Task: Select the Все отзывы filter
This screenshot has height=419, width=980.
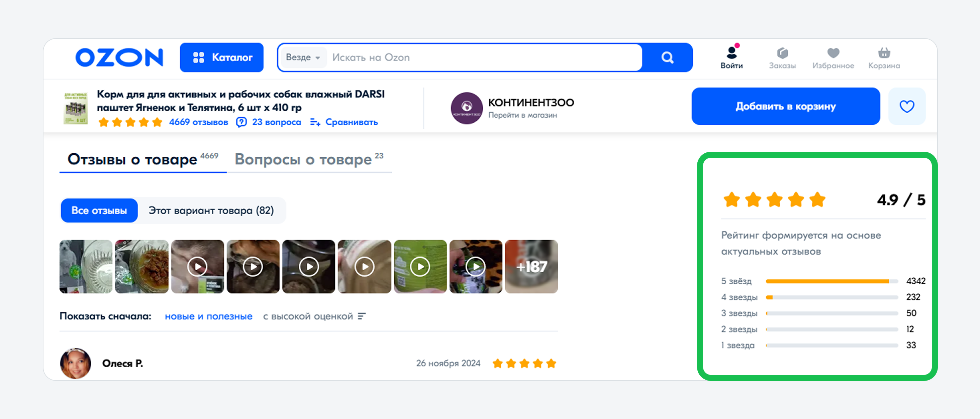Action: point(99,210)
